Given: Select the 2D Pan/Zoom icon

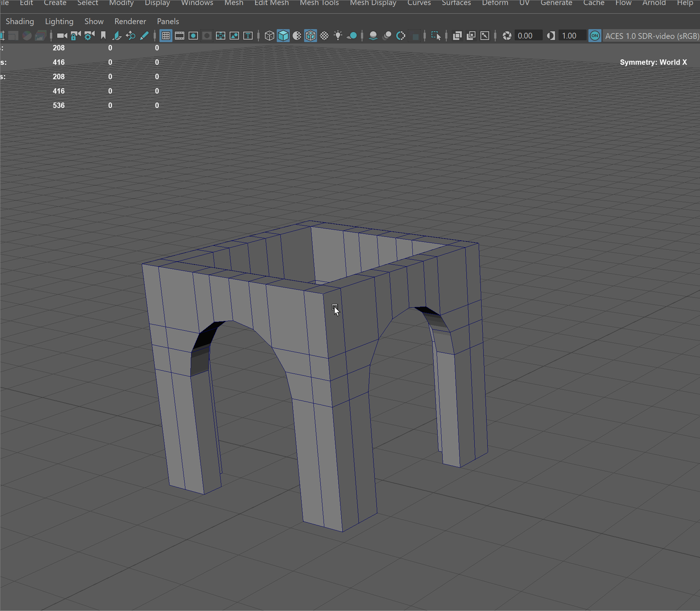Looking at the screenshot, I should click(131, 36).
